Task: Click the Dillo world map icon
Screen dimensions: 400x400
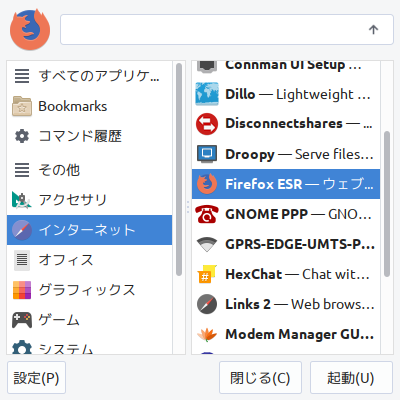Action: point(207,94)
